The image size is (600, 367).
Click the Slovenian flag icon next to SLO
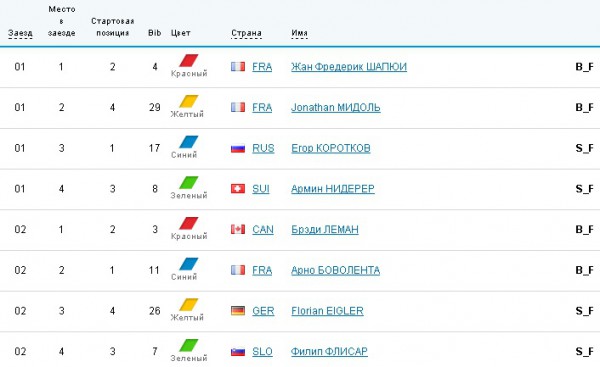click(238, 351)
